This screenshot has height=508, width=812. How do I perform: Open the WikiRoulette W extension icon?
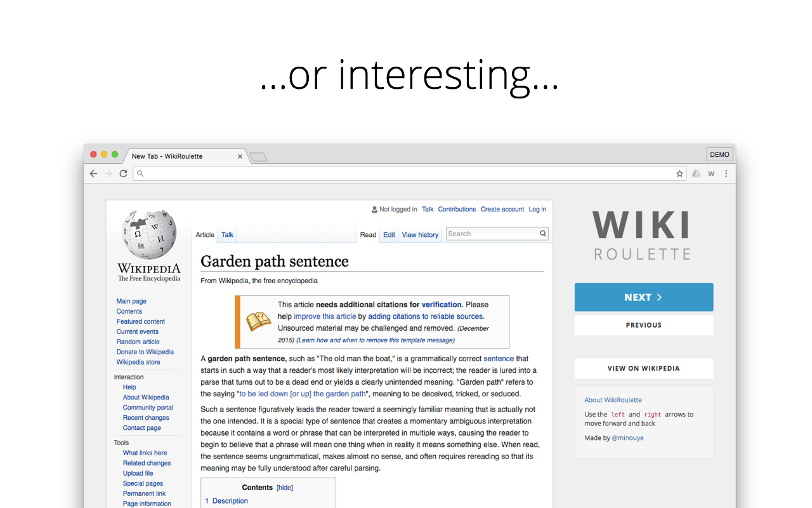pyautogui.click(x=711, y=173)
